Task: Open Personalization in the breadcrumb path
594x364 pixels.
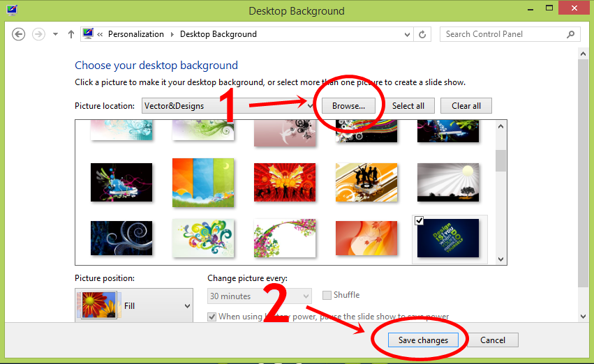Action: pyautogui.click(x=135, y=34)
